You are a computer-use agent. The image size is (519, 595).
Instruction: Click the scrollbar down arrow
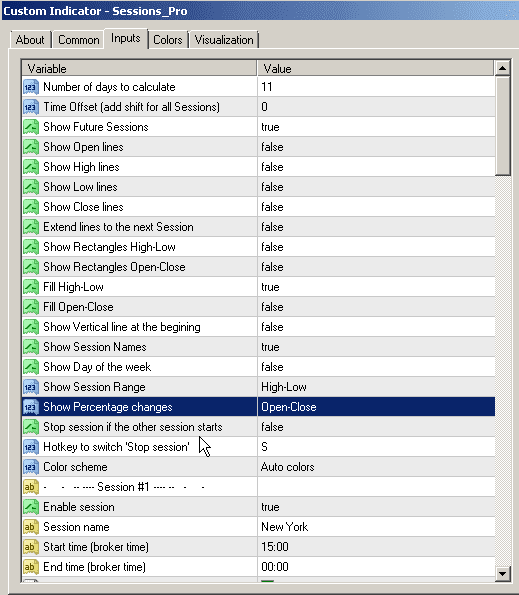click(502, 573)
